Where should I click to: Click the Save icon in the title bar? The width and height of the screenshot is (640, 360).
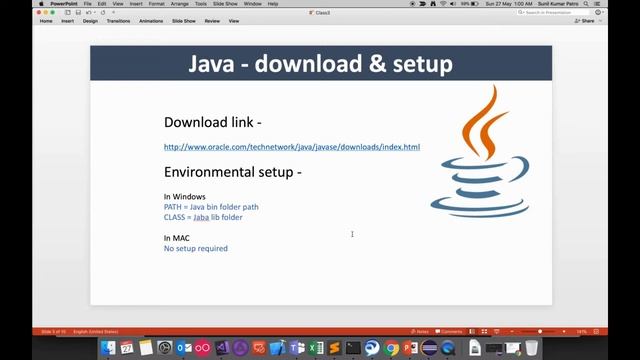[78, 13]
